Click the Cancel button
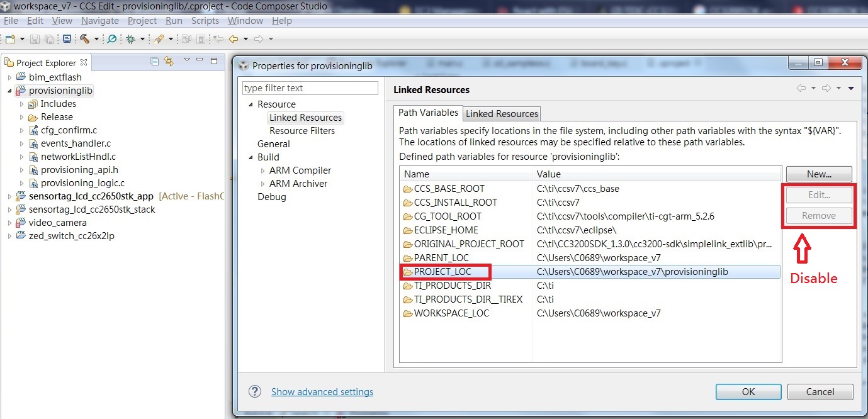 (820, 391)
